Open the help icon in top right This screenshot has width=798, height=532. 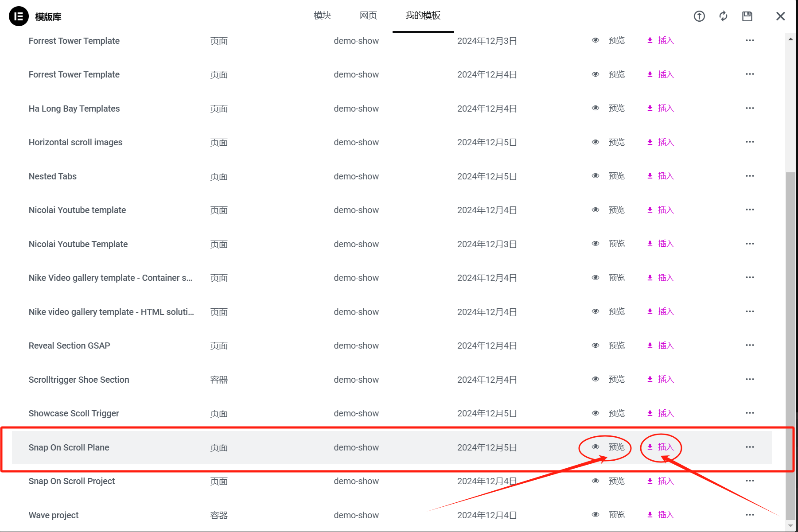point(699,16)
